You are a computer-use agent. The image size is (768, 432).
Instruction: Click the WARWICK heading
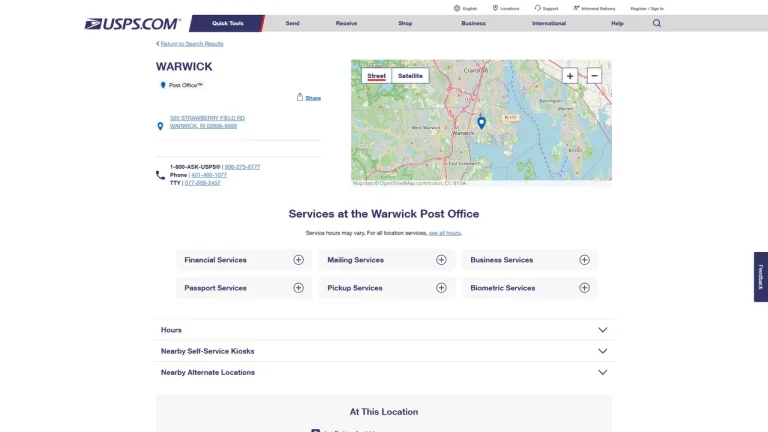tap(184, 67)
